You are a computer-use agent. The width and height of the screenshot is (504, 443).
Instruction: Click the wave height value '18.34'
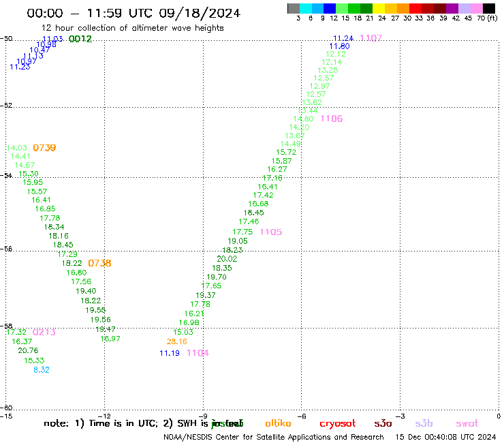[54, 227]
